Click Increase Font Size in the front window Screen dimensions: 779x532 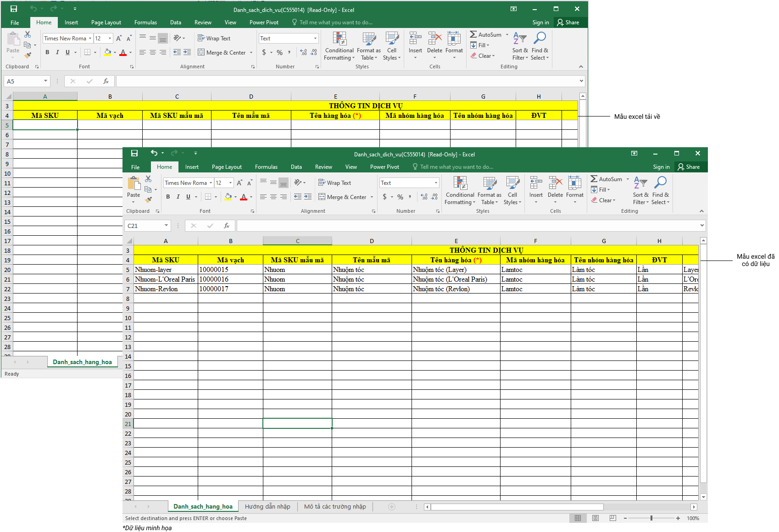pos(239,183)
